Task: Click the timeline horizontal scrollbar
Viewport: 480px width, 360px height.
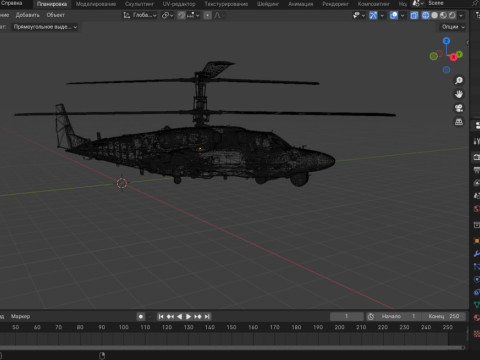Action: tap(232, 348)
